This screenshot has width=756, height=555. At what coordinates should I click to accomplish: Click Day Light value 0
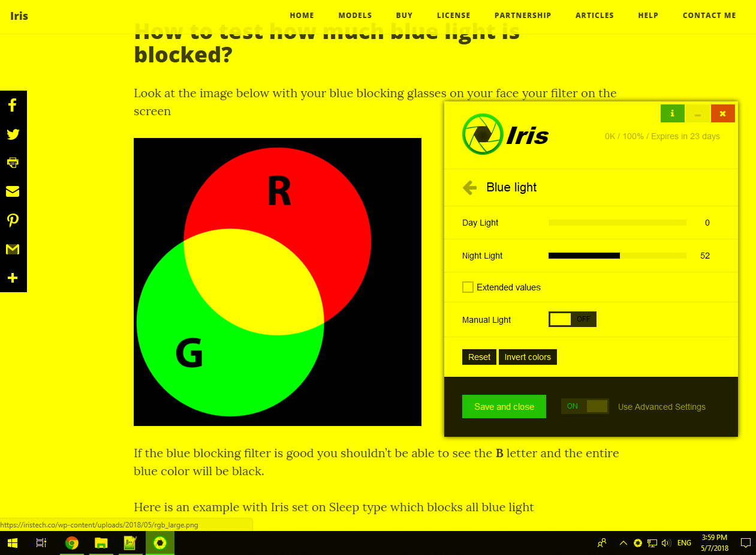point(707,223)
